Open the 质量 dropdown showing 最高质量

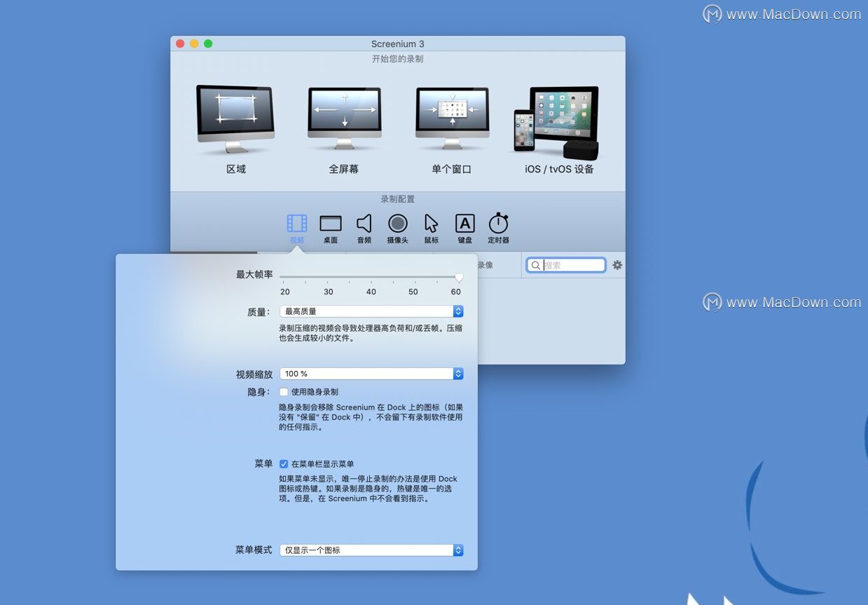click(371, 311)
